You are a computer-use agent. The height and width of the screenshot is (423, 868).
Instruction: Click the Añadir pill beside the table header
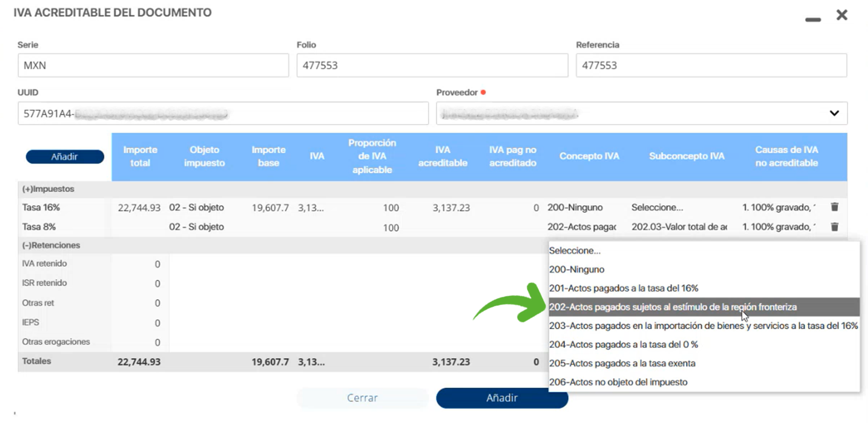pos(65,157)
